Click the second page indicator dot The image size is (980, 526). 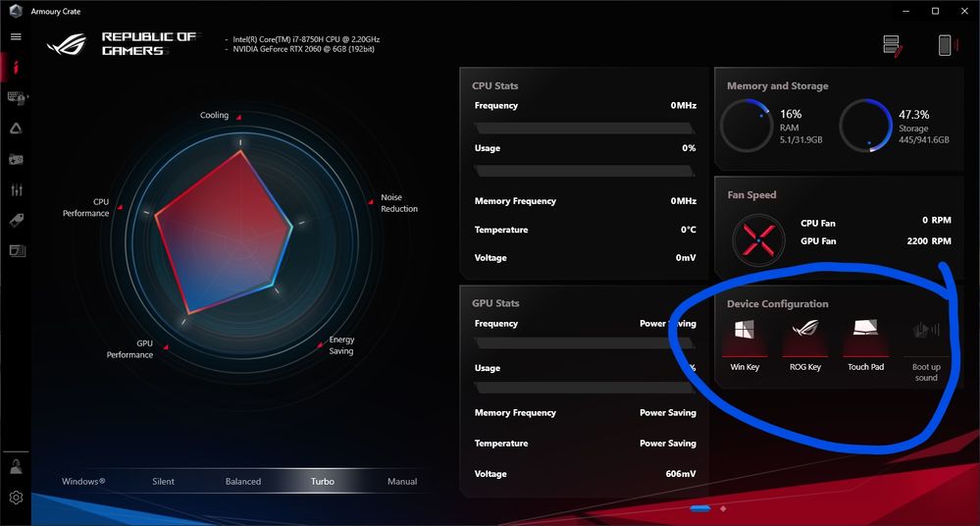pos(723,508)
